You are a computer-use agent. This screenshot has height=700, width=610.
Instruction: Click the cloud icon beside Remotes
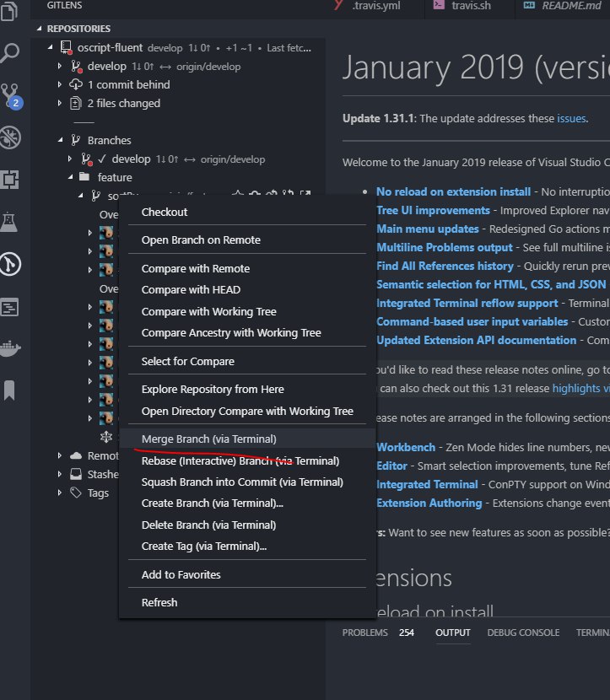[77, 455]
